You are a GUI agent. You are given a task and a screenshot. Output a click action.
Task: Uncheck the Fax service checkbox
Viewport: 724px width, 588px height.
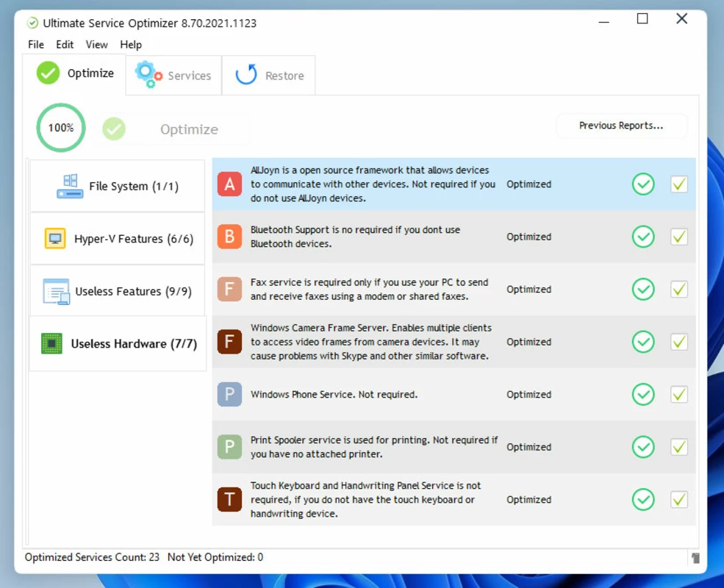pos(679,290)
